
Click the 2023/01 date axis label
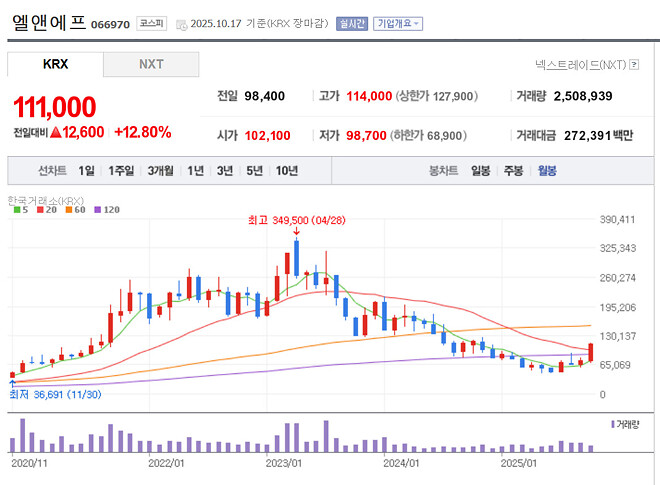point(284,463)
